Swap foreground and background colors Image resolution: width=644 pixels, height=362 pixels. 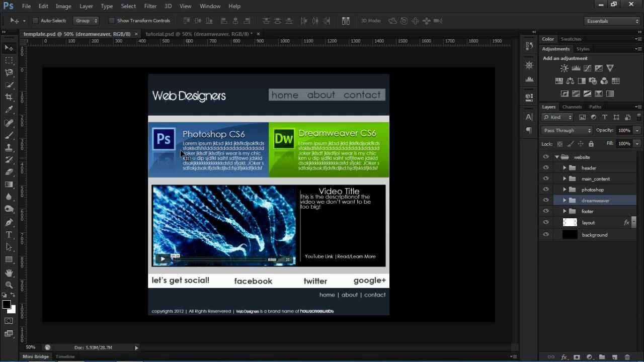(x=13, y=295)
